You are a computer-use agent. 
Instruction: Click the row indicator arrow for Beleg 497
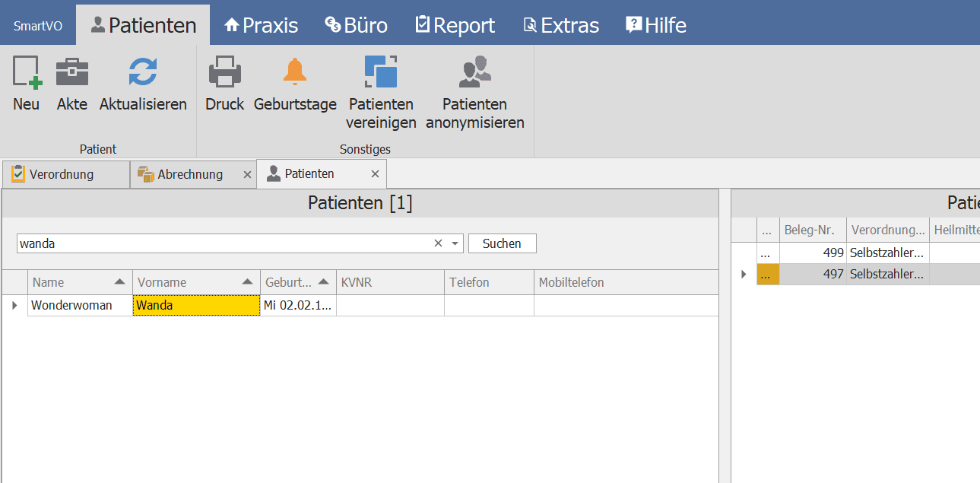point(744,274)
